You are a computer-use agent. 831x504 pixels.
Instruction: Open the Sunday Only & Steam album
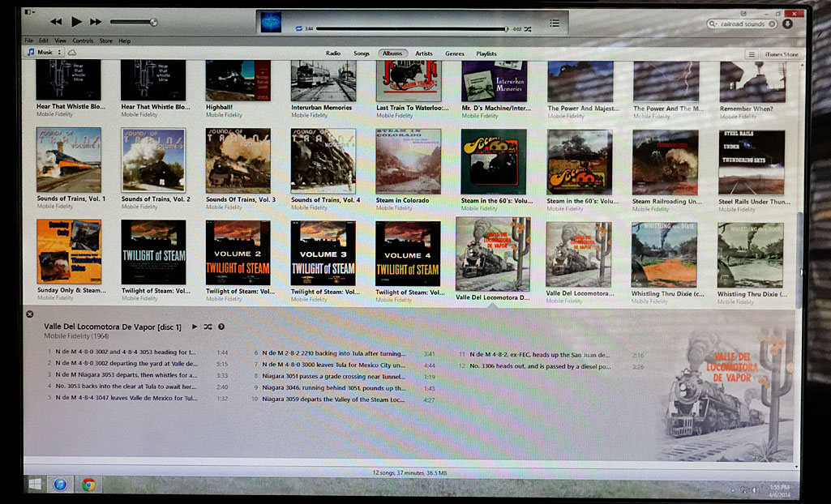pyautogui.click(x=69, y=251)
